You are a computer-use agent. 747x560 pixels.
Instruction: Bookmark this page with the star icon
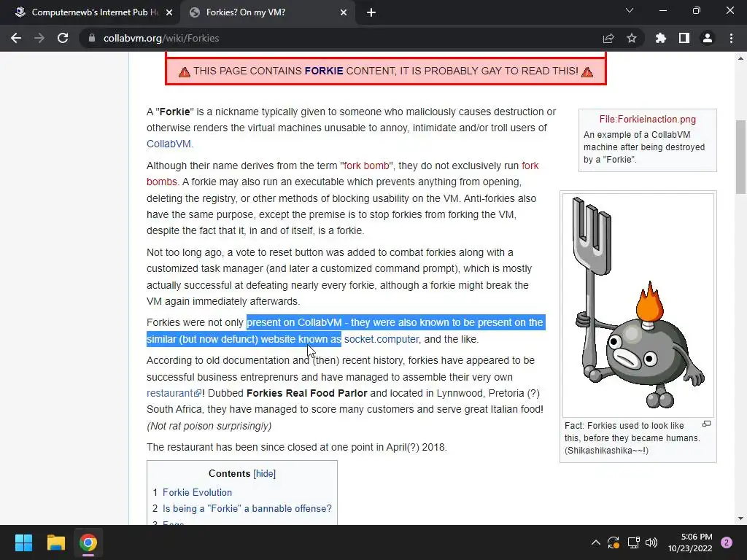click(x=632, y=38)
